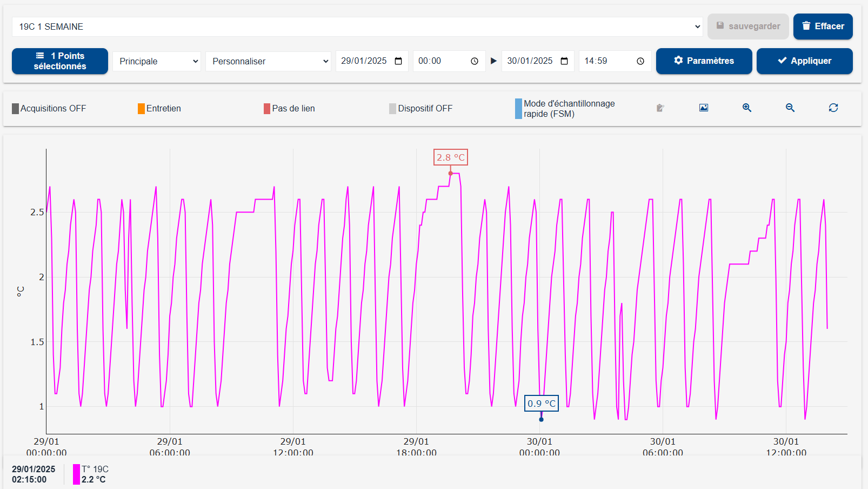Open the end time clock picker
This screenshot has height=489, width=868.
pyautogui.click(x=640, y=61)
